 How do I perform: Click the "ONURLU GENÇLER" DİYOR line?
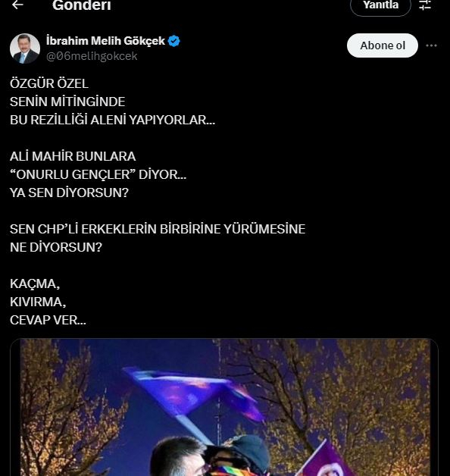[x=98, y=174]
